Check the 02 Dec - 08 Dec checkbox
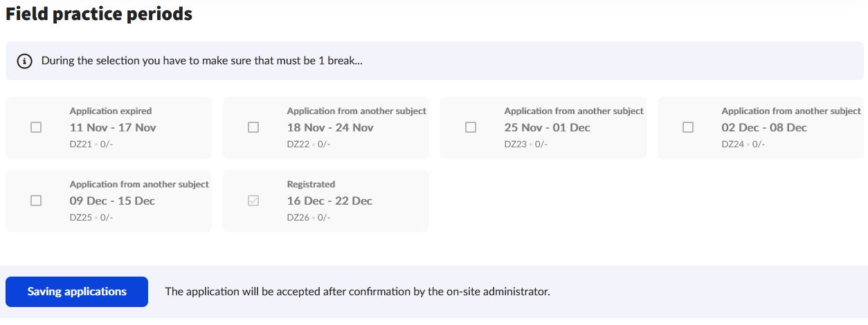Image resolution: width=868 pixels, height=325 pixels. (688, 127)
